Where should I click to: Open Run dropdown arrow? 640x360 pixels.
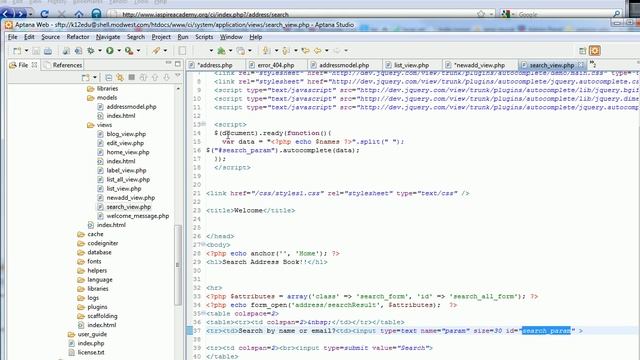pos(119,51)
